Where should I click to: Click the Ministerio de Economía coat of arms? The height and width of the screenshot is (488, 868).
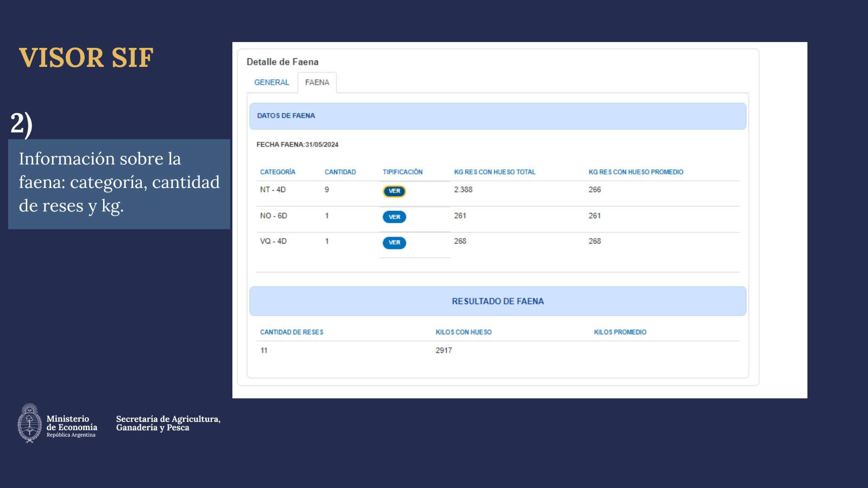point(29,423)
